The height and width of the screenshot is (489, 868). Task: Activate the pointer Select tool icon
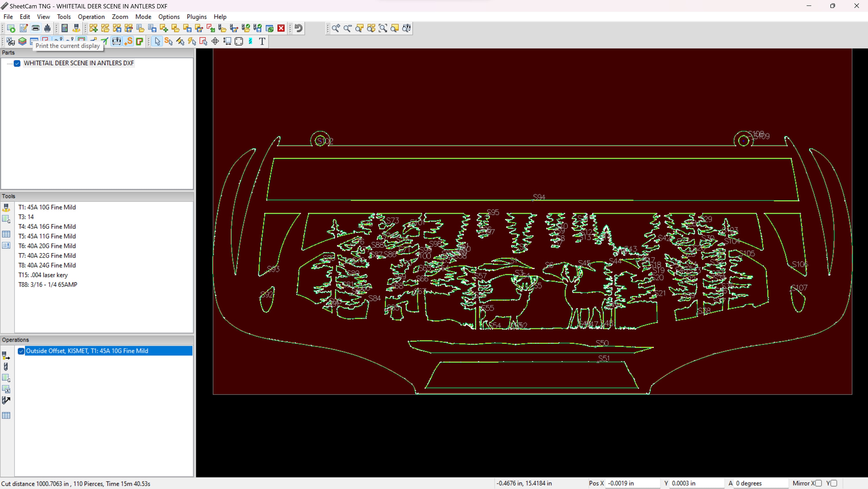[157, 41]
